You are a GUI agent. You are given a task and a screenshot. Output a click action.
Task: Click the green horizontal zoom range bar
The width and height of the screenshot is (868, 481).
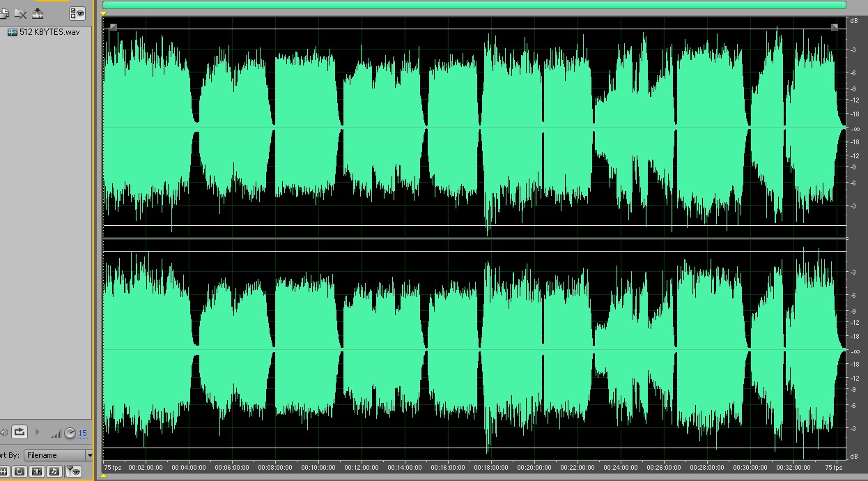coord(474,5)
